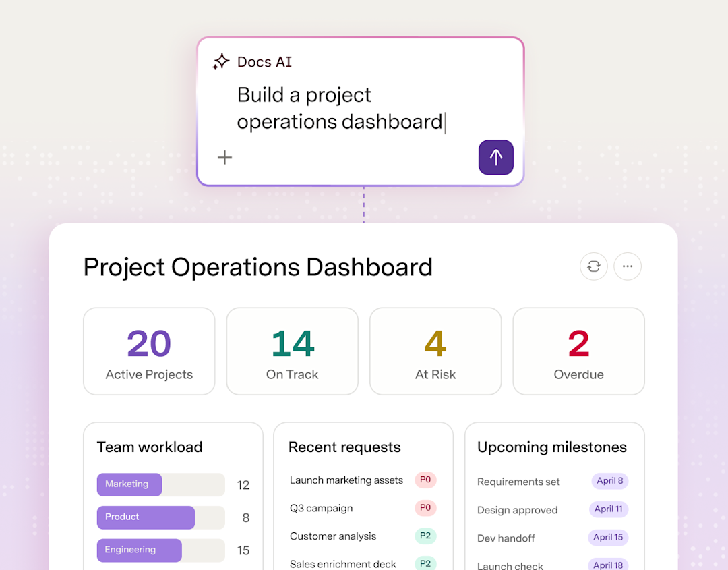The image size is (728, 570).
Task: Select the Customer analysis request
Action: tap(333, 536)
